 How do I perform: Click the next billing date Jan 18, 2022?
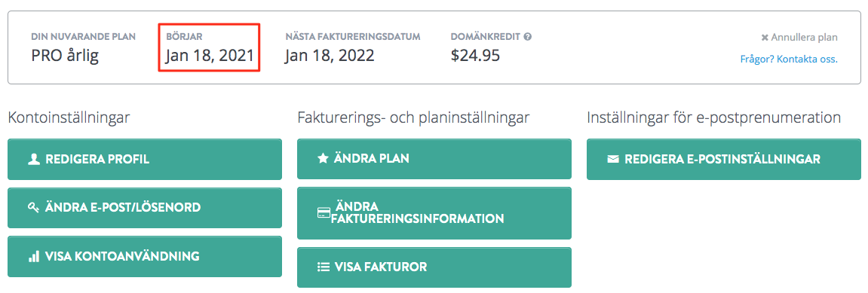point(330,56)
